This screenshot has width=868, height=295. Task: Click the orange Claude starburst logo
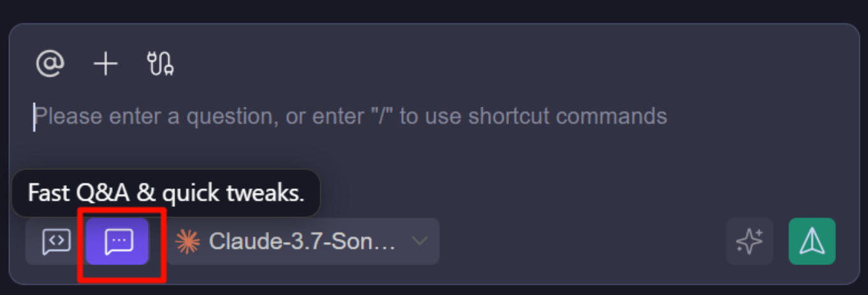coord(188,241)
